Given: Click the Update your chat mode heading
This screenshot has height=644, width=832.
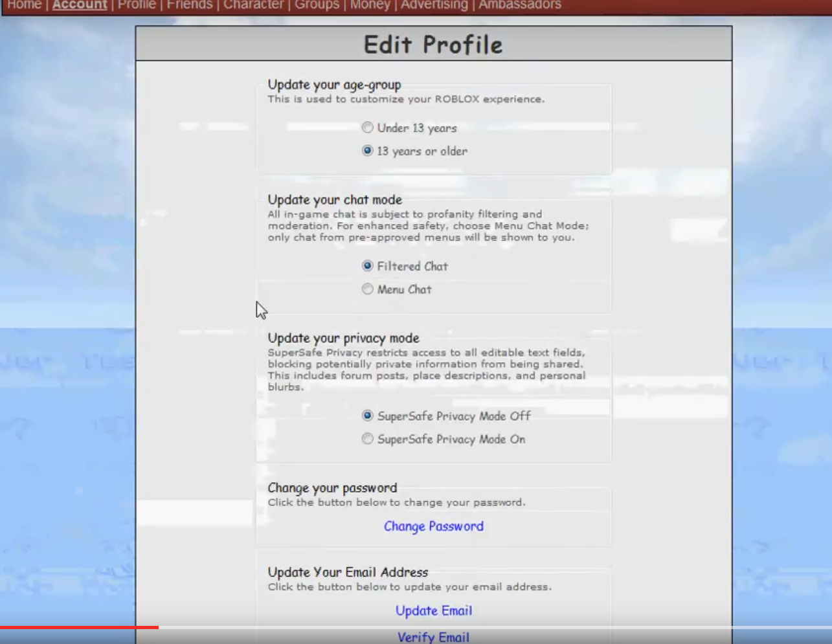Looking at the screenshot, I should pyautogui.click(x=335, y=200).
